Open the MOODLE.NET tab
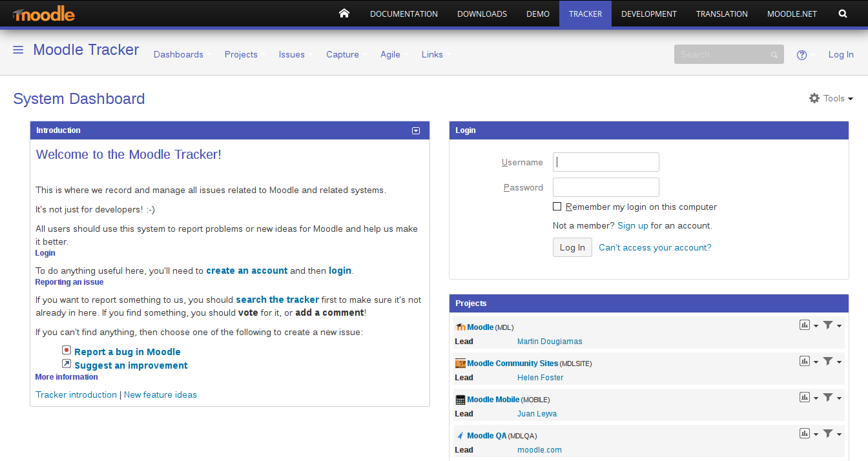 792,14
